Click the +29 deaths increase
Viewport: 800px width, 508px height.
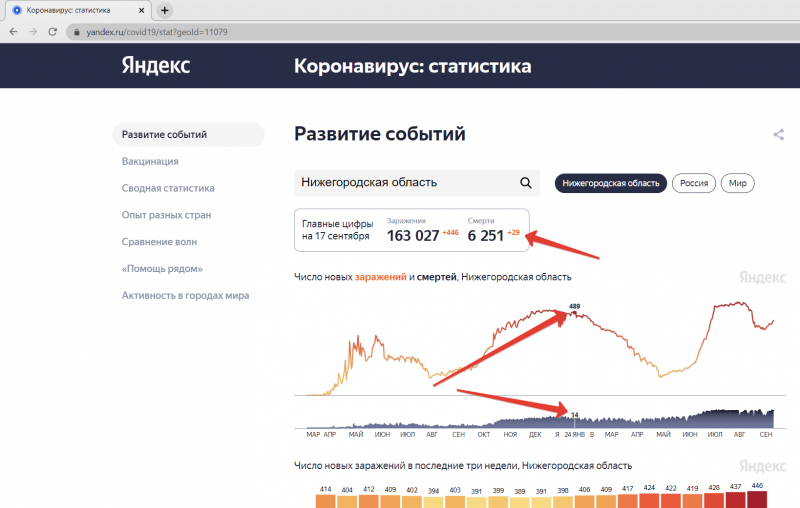coord(513,233)
